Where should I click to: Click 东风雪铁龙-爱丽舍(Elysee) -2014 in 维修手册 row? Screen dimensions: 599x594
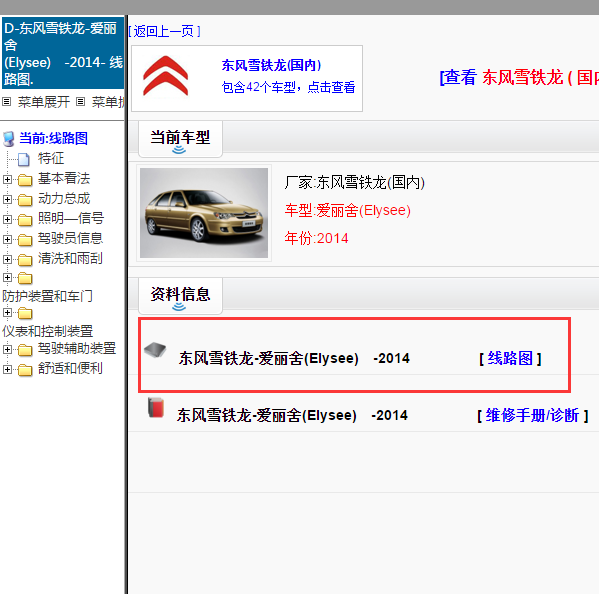[x=292, y=416]
